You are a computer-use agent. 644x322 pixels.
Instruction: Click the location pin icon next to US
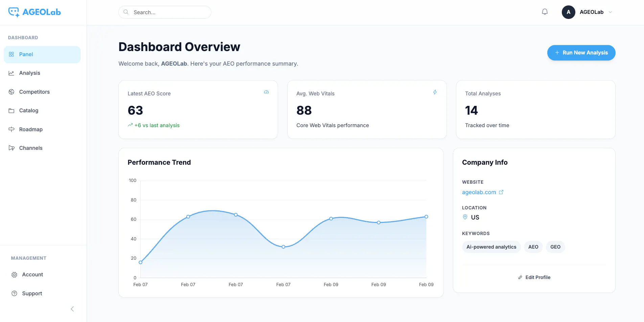click(x=465, y=217)
